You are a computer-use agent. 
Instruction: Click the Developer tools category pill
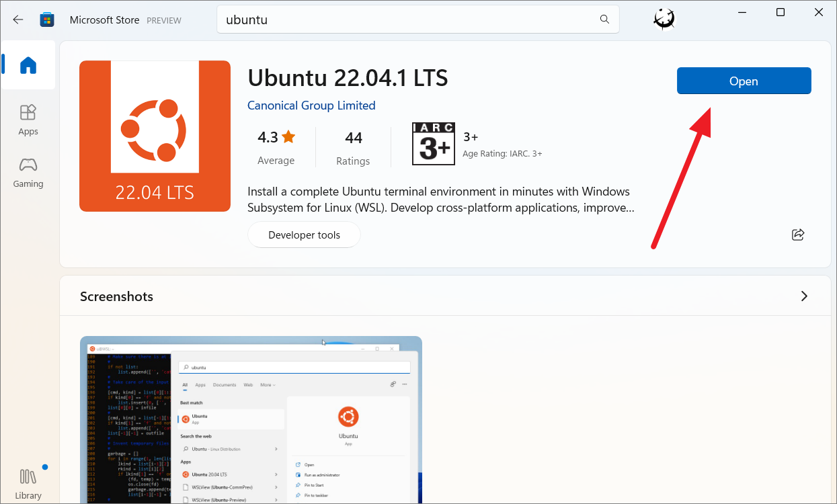click(x=304, y=235)
